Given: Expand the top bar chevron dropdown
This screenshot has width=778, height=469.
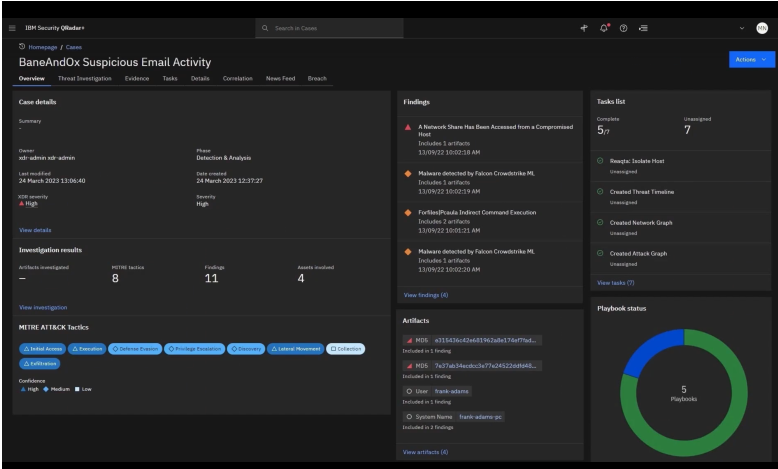Looking at the screenshot, I should tap(742, 28).
